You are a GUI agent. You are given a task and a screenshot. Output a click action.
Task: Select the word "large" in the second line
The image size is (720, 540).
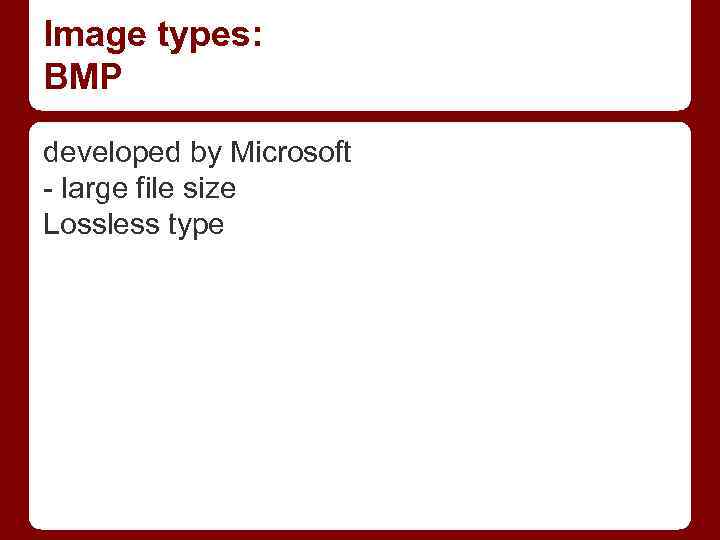(x=88, y=188)
